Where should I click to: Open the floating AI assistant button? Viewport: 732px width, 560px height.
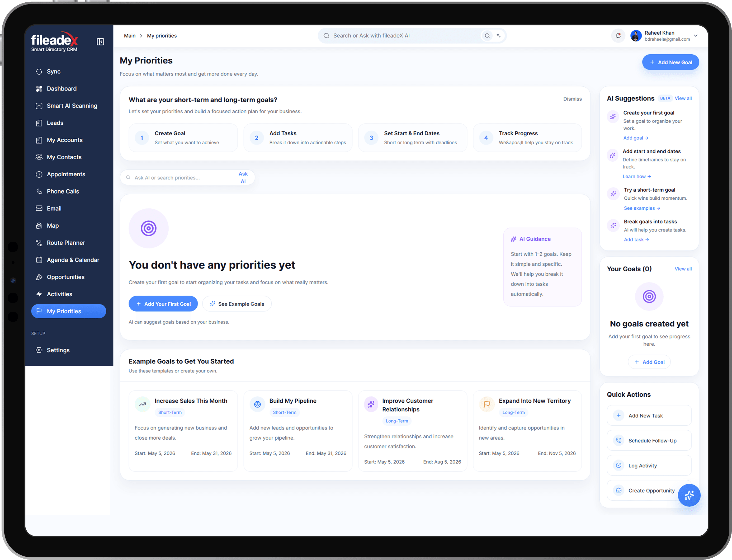pos(689,495)
